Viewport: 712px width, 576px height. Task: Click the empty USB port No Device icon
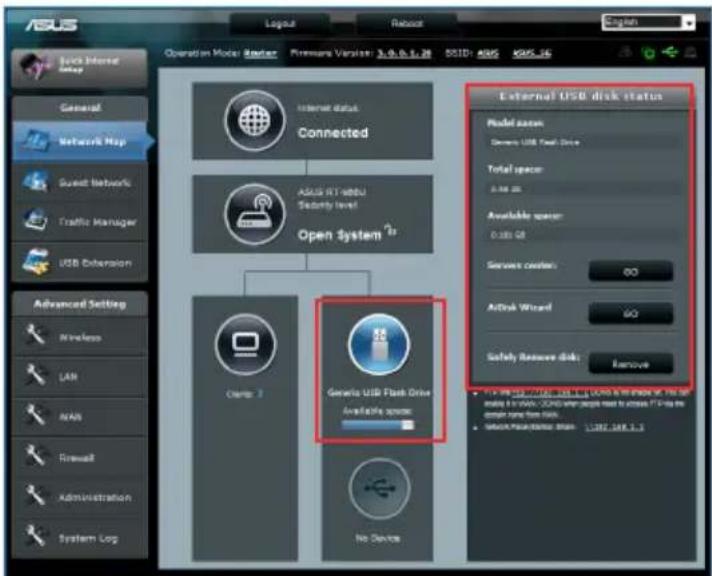click(379, 488)
